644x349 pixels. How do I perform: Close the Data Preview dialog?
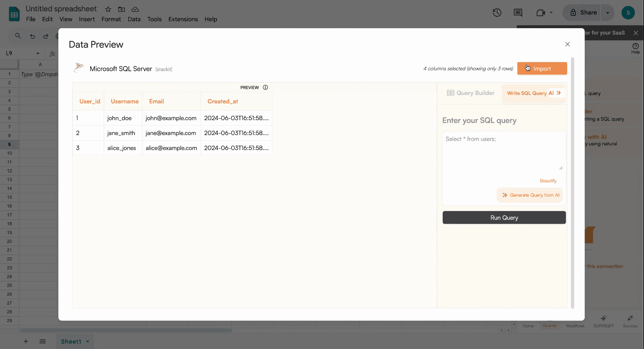(568, 44)
